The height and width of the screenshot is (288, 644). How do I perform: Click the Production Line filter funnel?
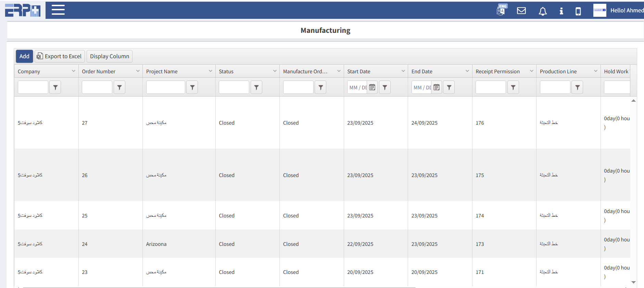[x=577, y=87]
